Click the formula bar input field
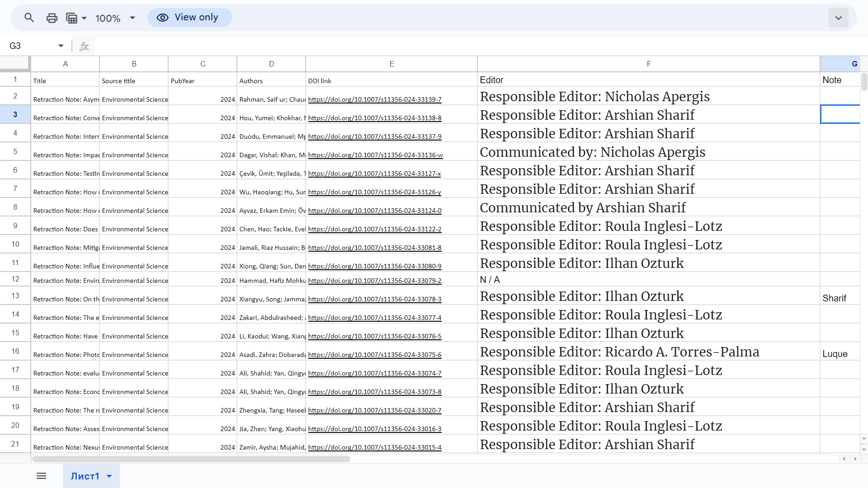Image resolution: width=868 pixels, height=488 pixels. pyautogui.click(x=452, y=46)
